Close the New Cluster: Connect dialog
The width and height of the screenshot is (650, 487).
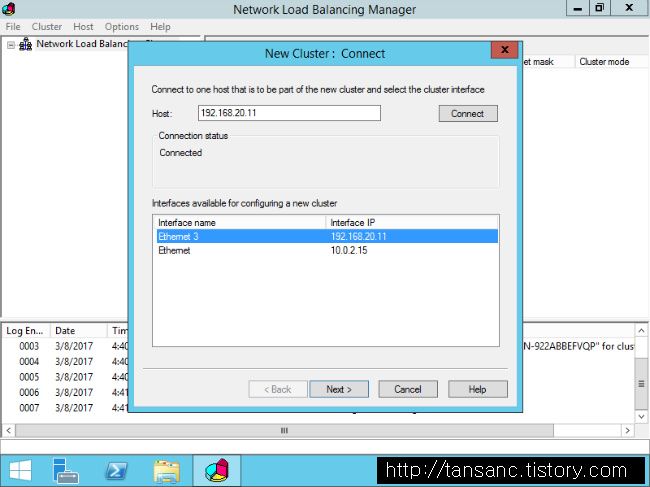tap(504, 50)
